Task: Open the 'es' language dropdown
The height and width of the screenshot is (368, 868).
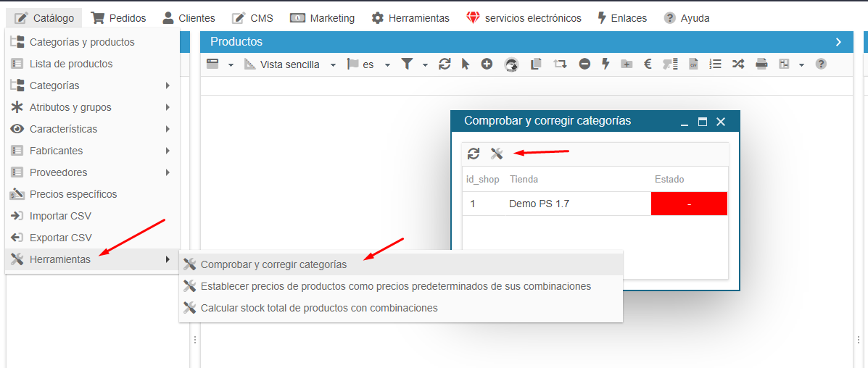Action: (x=387, y=65)
